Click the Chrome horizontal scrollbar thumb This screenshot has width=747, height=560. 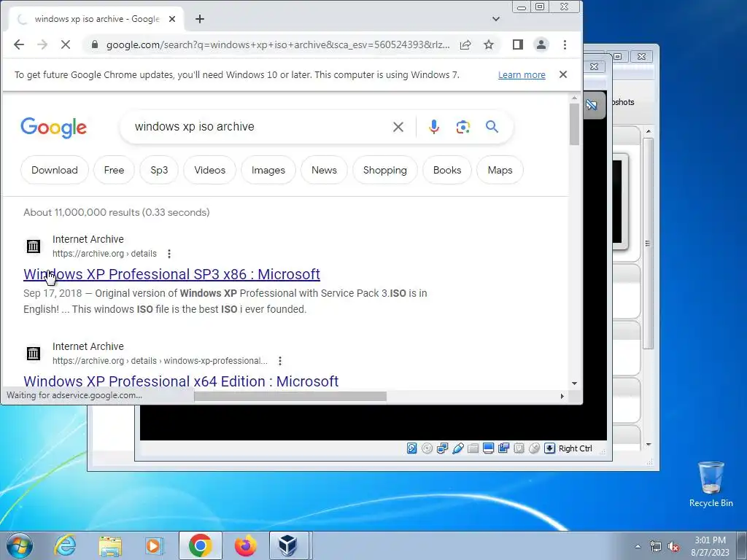click(x=290, y=396)
